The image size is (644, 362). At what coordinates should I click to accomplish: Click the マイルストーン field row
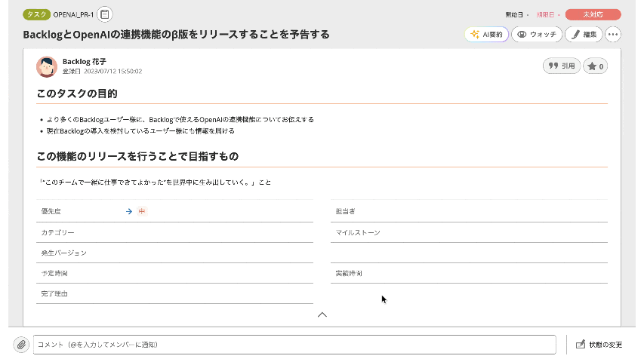[x=469, y=232]
